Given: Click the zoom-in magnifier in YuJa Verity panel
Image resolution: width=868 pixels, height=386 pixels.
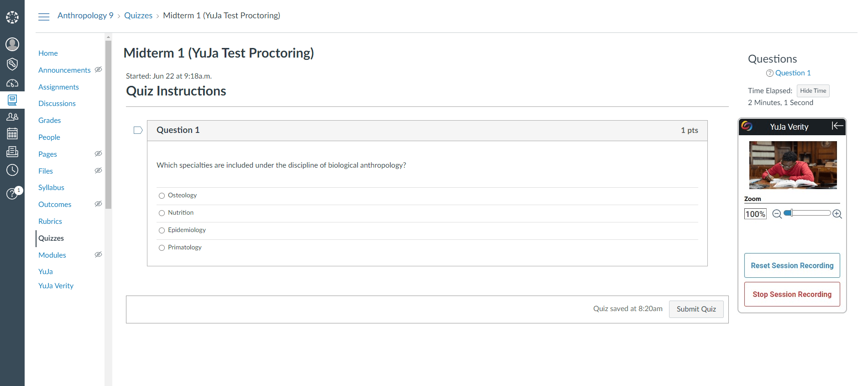Looking at the screenshot, I should [837, 213].
